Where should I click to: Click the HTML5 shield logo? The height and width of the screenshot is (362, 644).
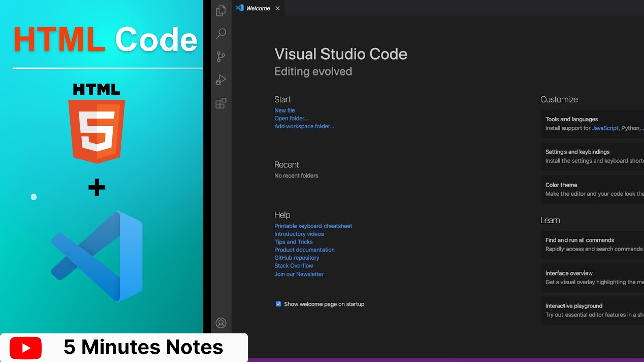click(97, 131)
